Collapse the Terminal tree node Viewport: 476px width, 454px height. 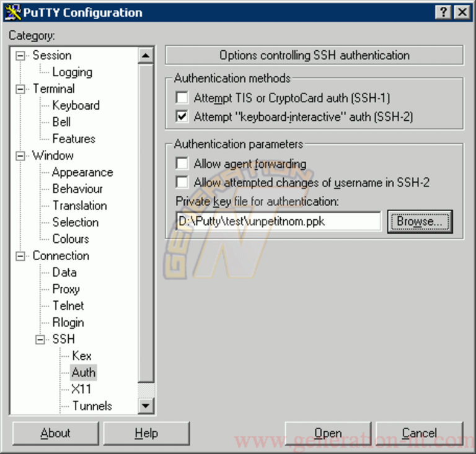20,89
